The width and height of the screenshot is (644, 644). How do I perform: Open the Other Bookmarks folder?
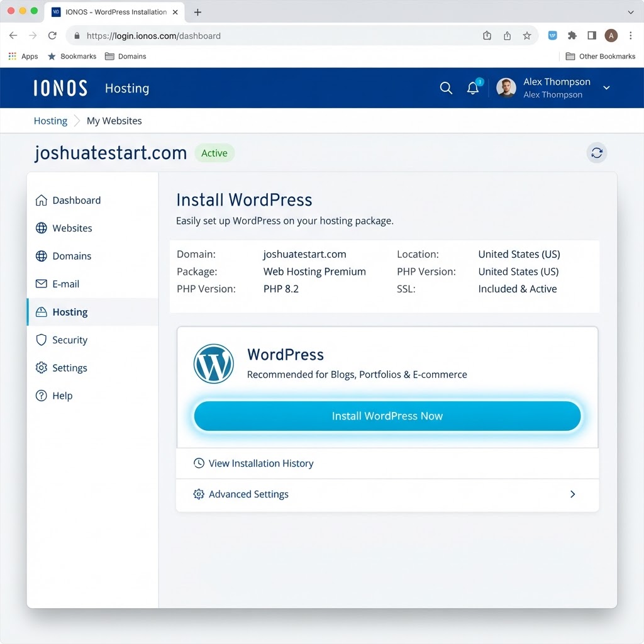(601, 56)
